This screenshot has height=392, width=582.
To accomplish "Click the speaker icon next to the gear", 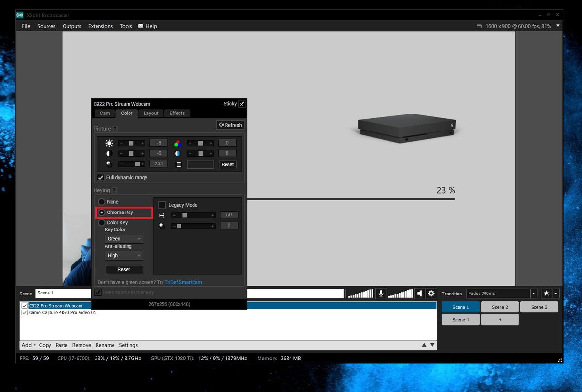I will [419, 293].
